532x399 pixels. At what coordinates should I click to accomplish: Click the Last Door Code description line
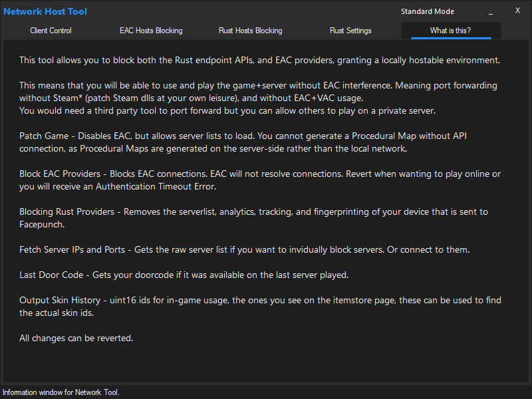pyautogui.click(x=184, y=275)
